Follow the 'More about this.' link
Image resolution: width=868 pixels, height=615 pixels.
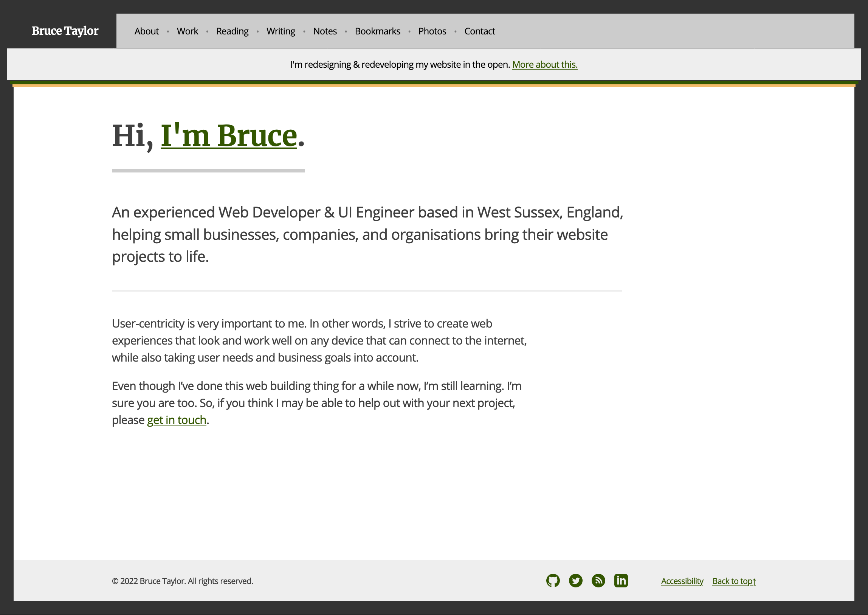[545, 64]
